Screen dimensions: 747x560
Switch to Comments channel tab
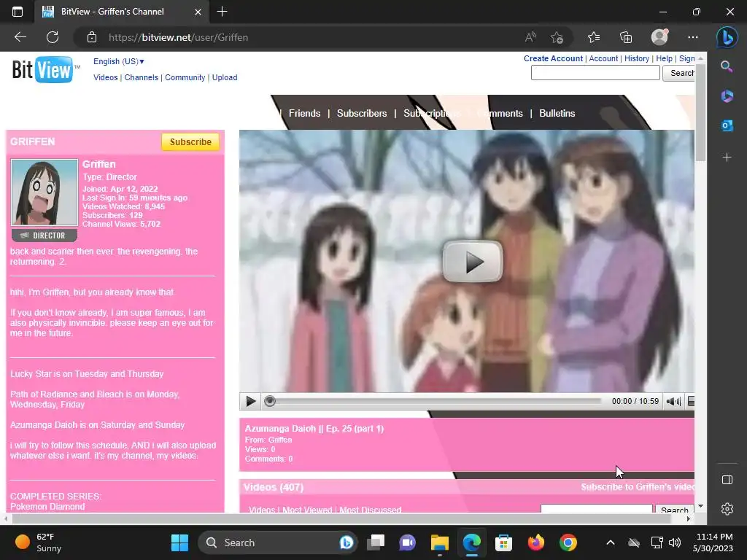pyautogui.click(x=500, y=113)
